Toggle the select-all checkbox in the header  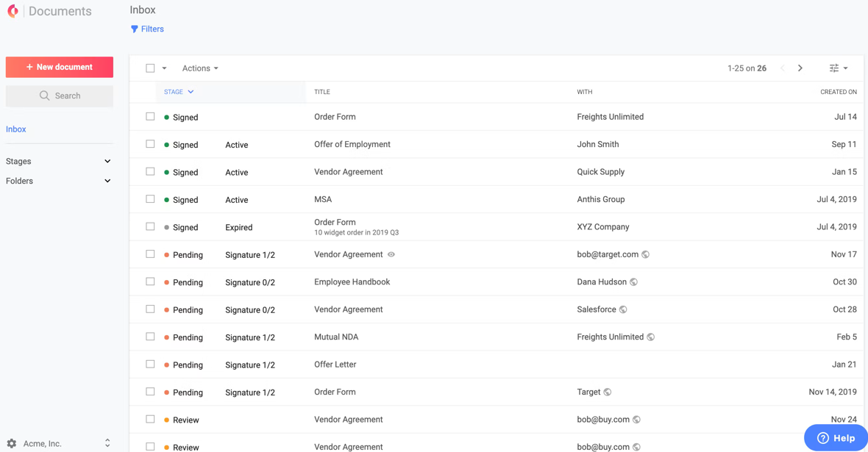click(x=150, y=68)
